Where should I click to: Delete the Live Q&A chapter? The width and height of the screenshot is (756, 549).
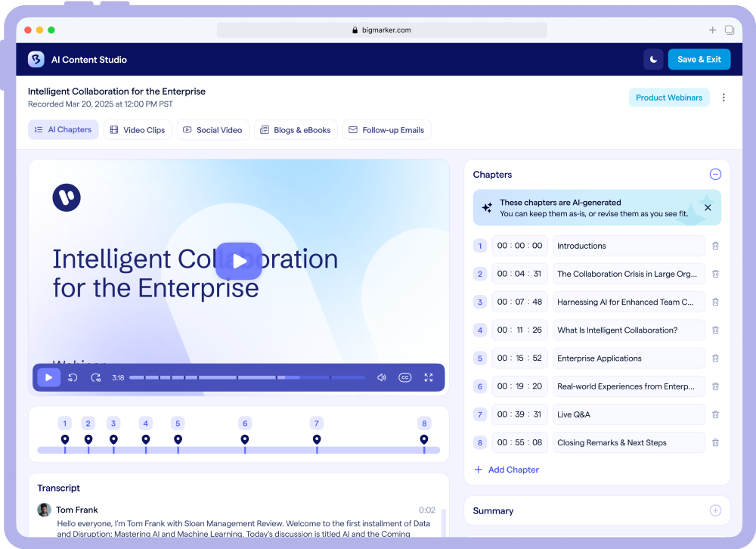point(715,414)
